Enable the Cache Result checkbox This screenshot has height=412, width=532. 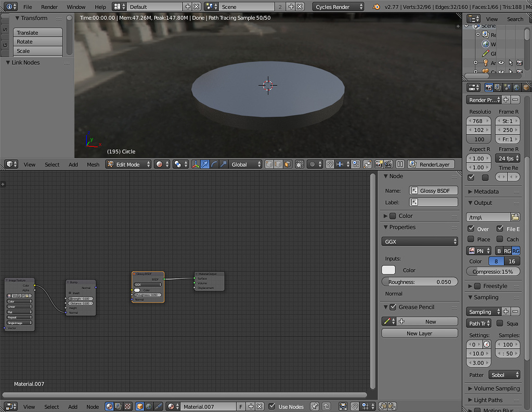tap(500, 239)
